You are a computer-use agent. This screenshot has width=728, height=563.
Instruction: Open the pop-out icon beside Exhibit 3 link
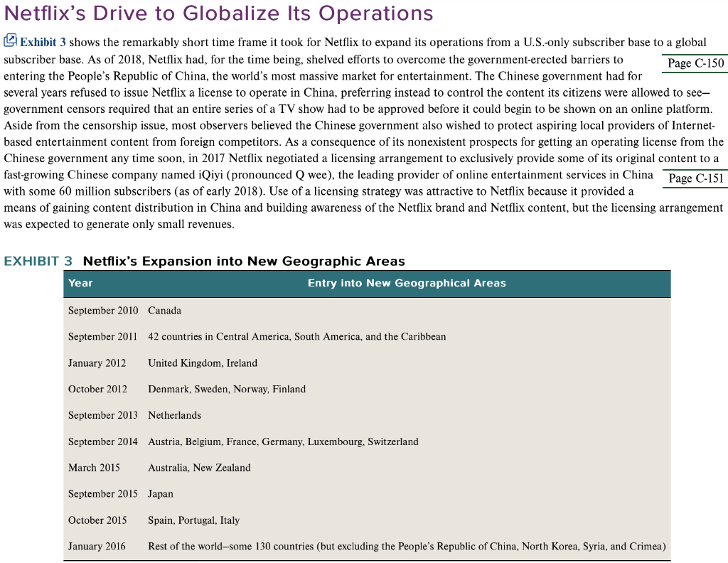coord(10,41)
